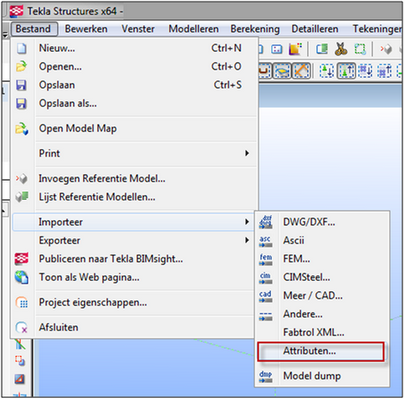Image resolution: width=405 pixels, height=399 pixels.
Task: Click the cad import icon beside Meer / CAD
Action: click(x=266, y=296)
